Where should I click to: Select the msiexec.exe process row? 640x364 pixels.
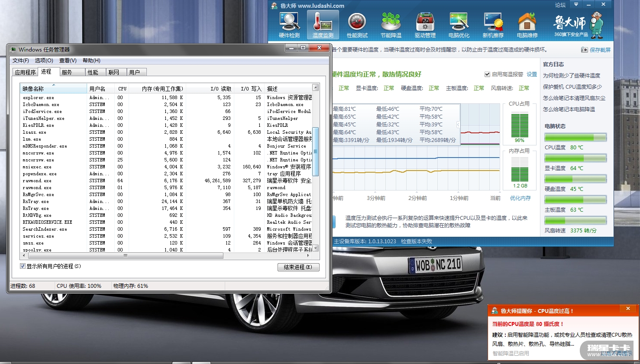click(x=166, y=167)
